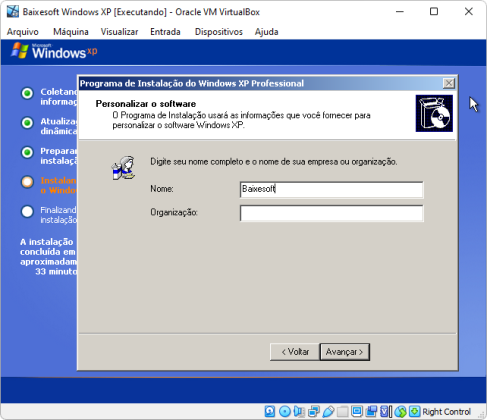The image size is (487, 420).
Task: Minimize the VirtualBox window
Action: 400,12
